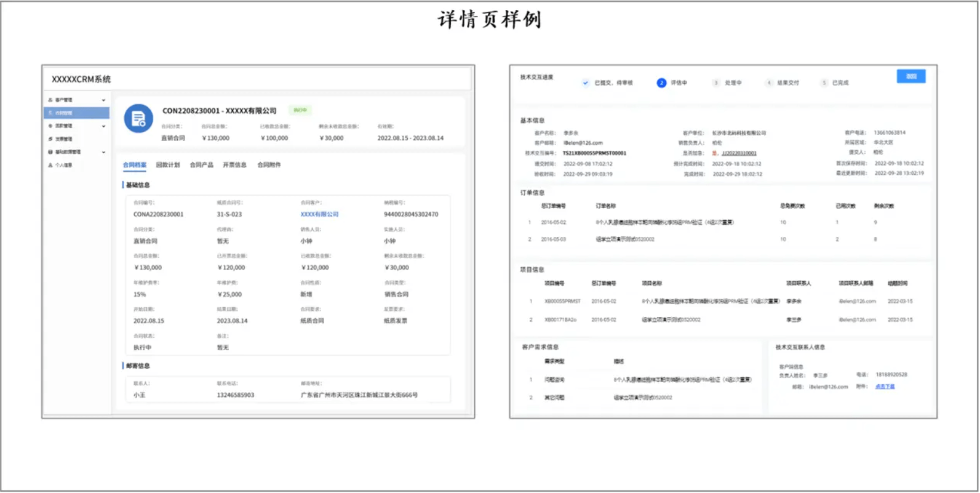Click the blue button at top right
980x493 pixels.
tap(910, 76)
